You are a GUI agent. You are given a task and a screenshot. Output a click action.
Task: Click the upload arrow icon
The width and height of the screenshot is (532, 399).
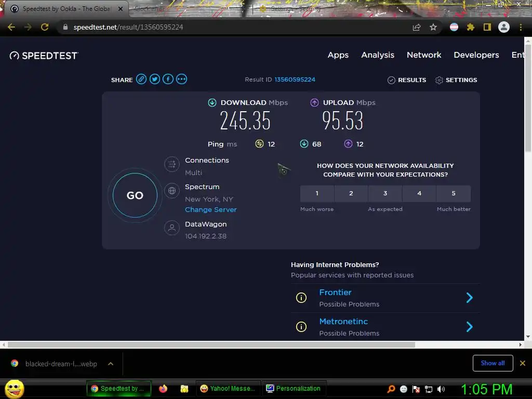click(x=314, y=102)
